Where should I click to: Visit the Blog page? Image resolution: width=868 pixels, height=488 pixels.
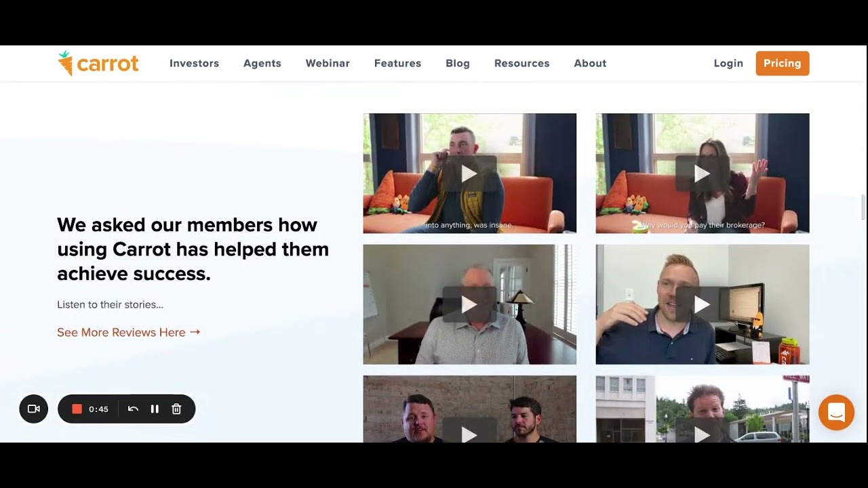(x=458, y=63)
